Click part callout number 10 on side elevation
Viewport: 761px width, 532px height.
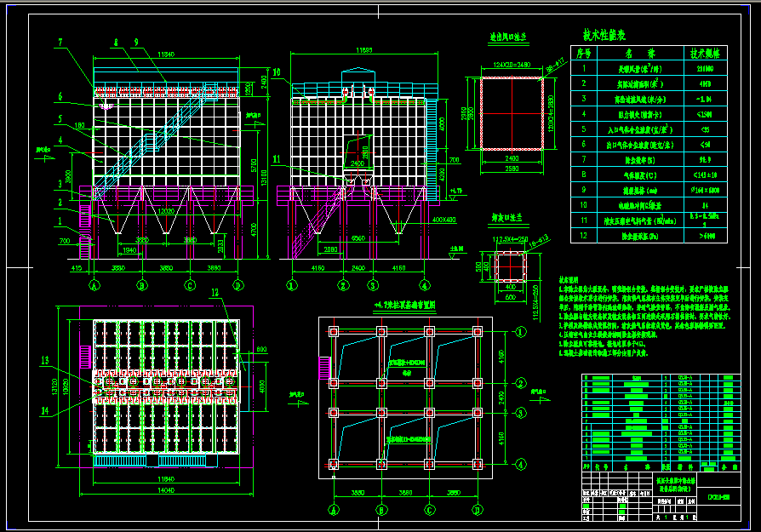[277, 72]
